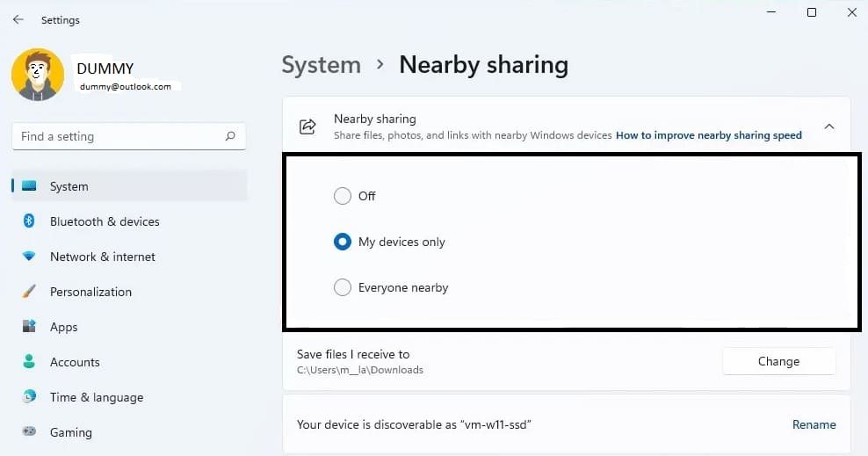The height and width of the screenshot is (456, 868).
Task: Click the Time & language globe icon
Action: [x=29, y=397]
